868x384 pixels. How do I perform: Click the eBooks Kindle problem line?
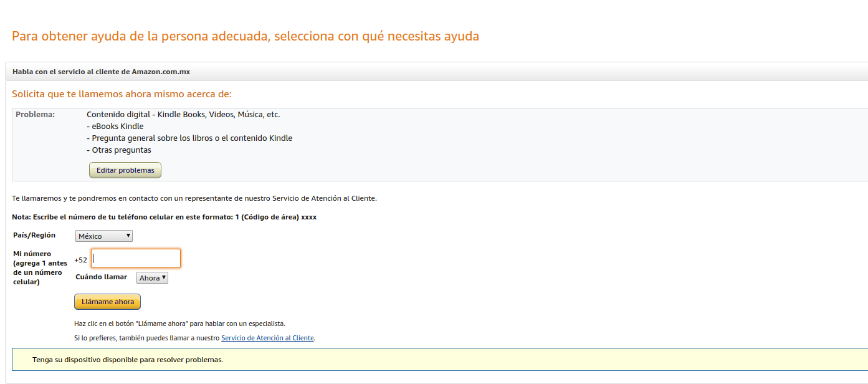(x=115, y=127)
